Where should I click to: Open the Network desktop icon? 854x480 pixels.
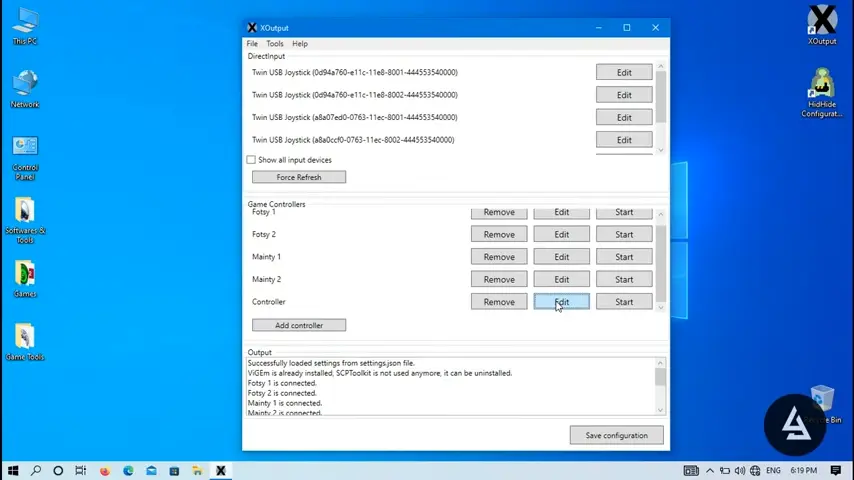point(25,89)
